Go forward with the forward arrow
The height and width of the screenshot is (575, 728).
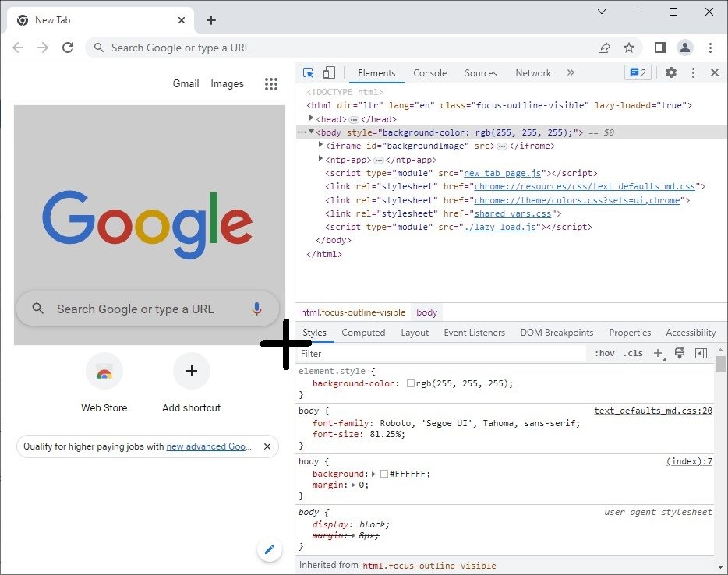coord(43,48)
